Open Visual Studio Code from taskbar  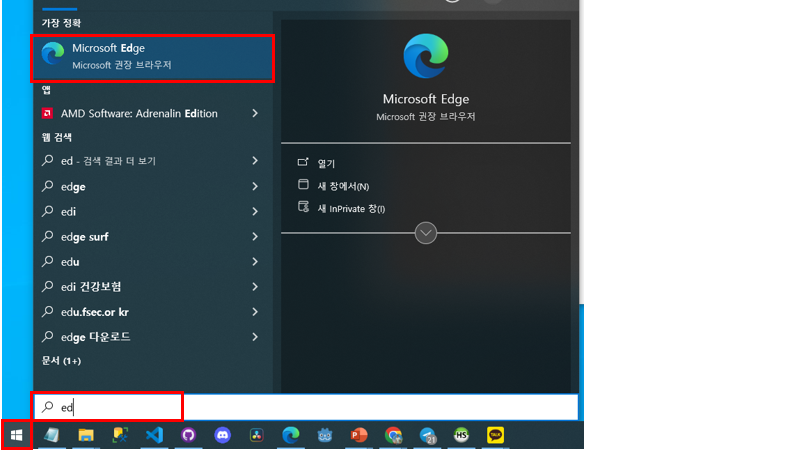tap(154, 435)
